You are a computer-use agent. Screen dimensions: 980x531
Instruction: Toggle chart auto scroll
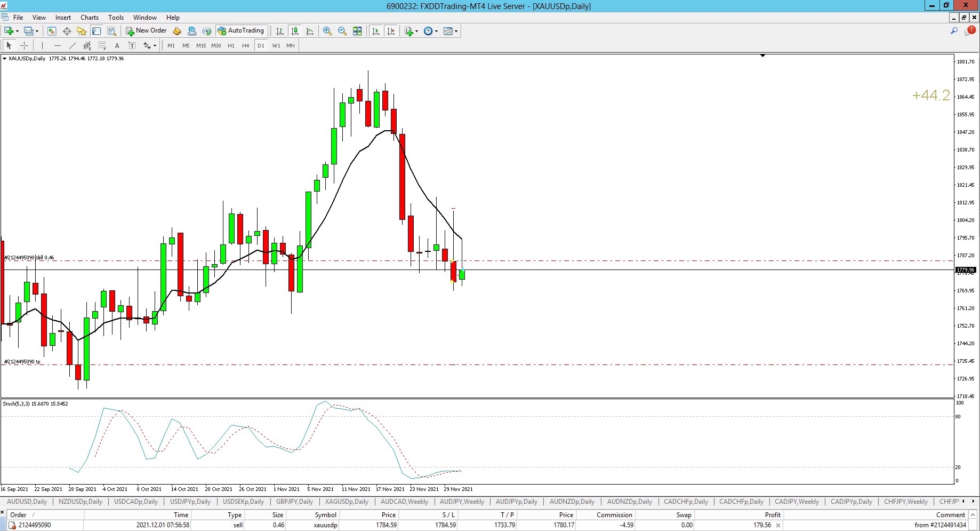(x=376, y=31)
